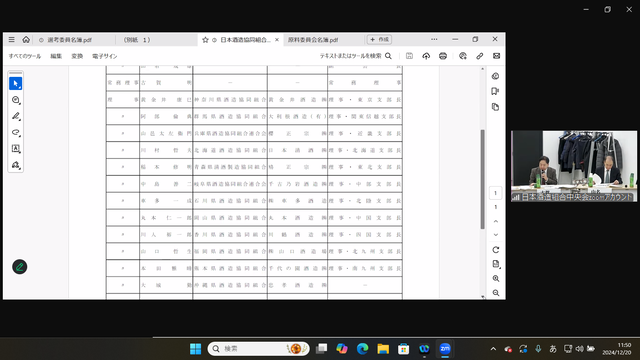The height and width of the screenshot is (360, 640).
Task: Open the Windows Start menu
Action: click(196, 349)
